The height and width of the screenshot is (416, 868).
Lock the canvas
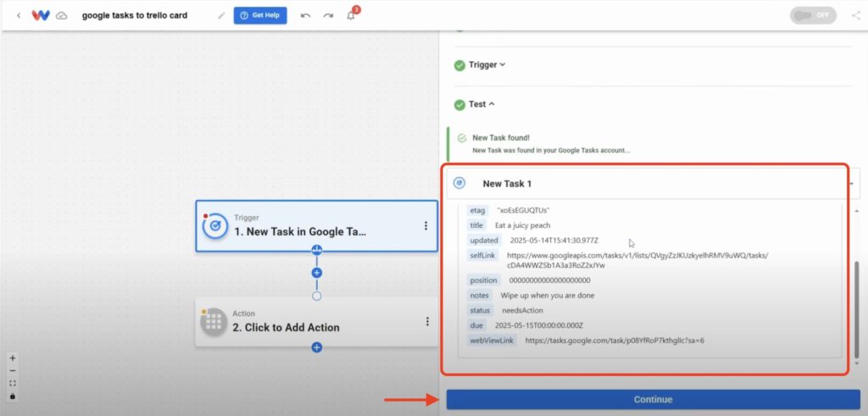coord(13,396)
